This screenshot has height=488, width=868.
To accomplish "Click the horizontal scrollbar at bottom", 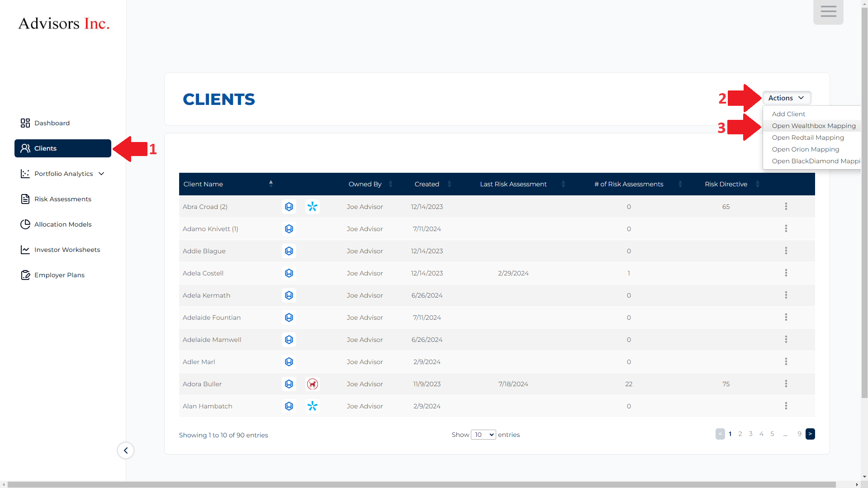I will click(x=421, y=484).
